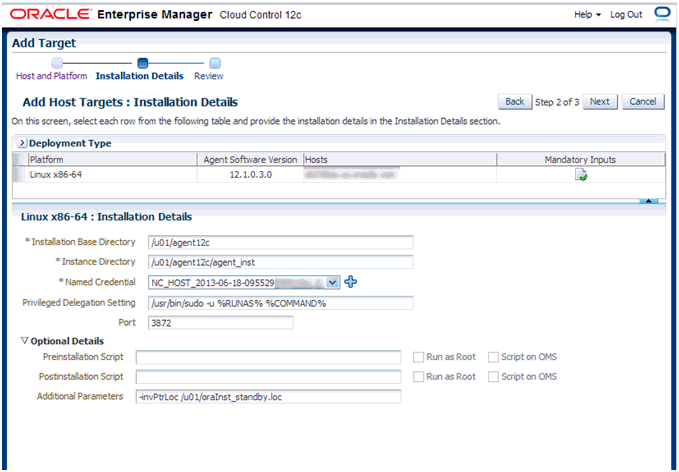
Task: Click the Installation Details step icon
Action: pos(142,64)
